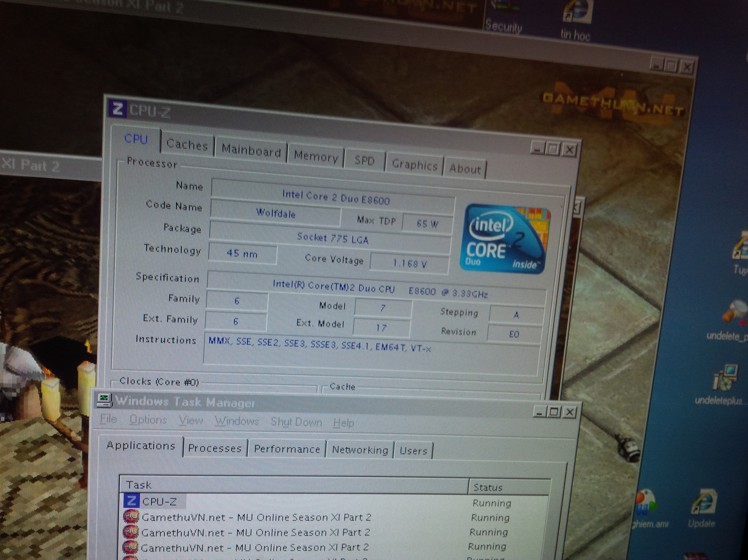This screenshot has height=560, width=748.
Task: Show the Graphics tab
Action: pos(414,165)
